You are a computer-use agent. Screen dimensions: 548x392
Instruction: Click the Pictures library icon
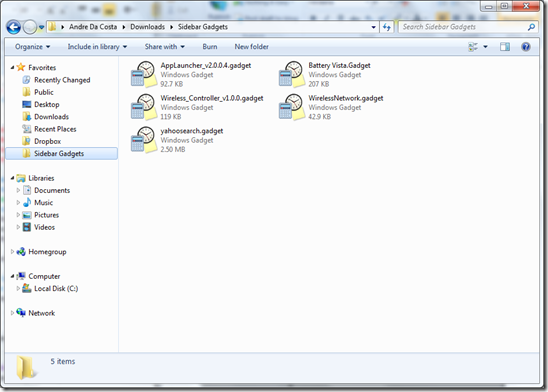click(x=27, y=215)
